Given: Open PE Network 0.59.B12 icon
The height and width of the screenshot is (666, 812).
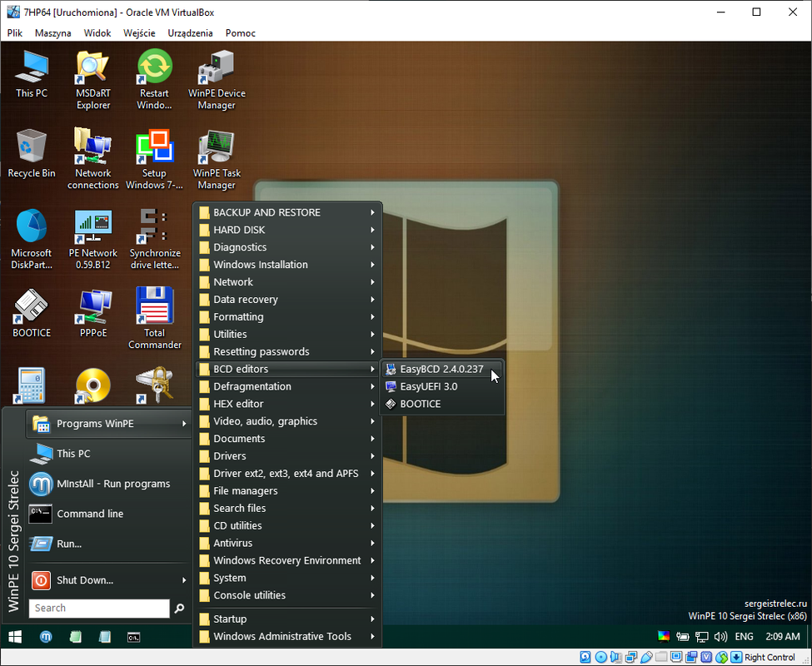Looking at the screenshot, I should click(x=93, y=239).
